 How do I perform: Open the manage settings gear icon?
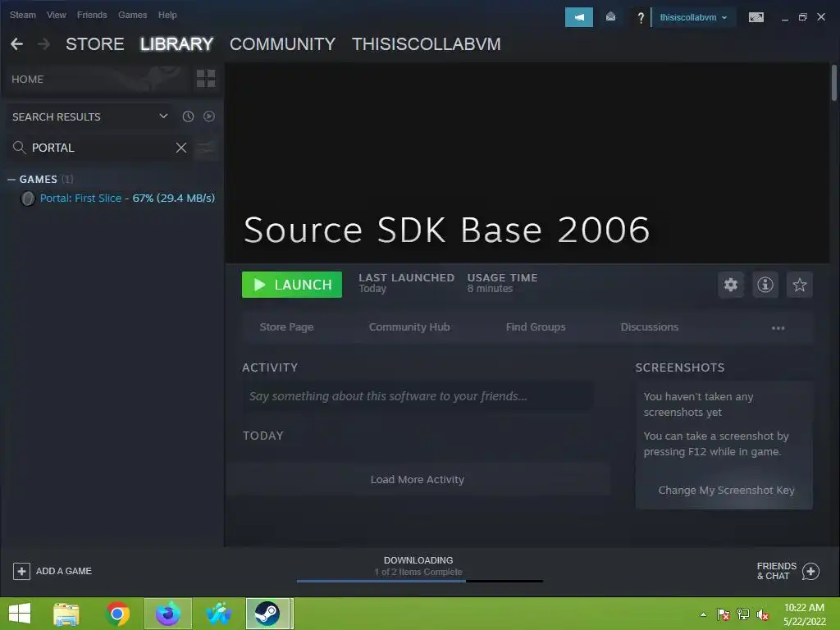tap(731, 285)
